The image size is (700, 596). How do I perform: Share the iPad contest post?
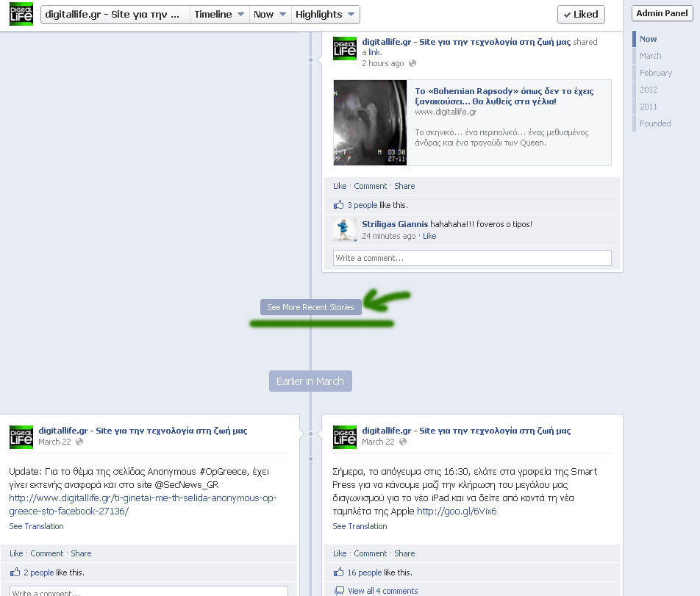[404, 553]
